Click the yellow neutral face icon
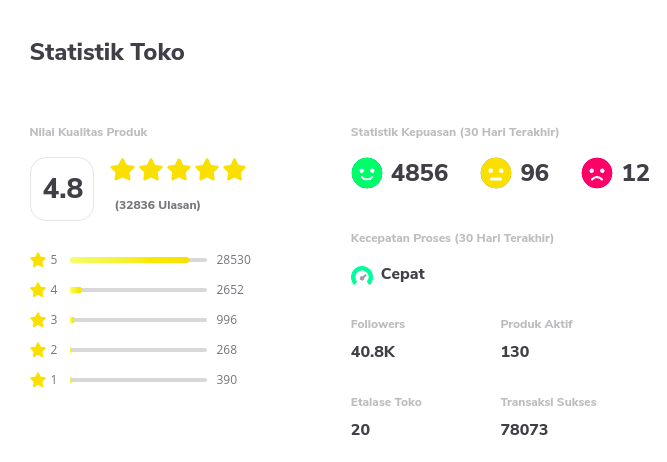Viewport: 667px width, 462px height. point(496,173)
